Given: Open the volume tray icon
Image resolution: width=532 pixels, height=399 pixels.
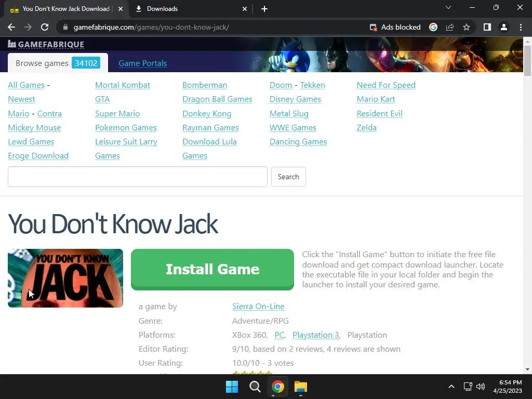Looking at the screenshot, I should point(481,387).
